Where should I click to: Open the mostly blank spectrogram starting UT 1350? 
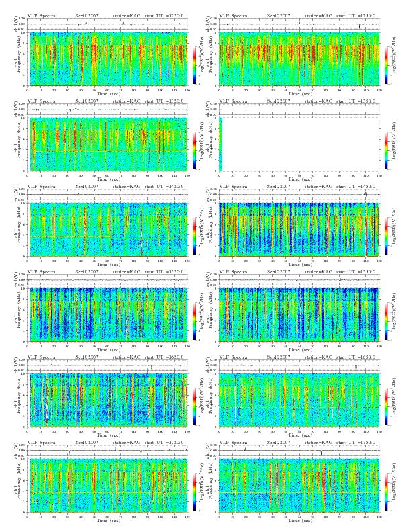click(299, 144)
